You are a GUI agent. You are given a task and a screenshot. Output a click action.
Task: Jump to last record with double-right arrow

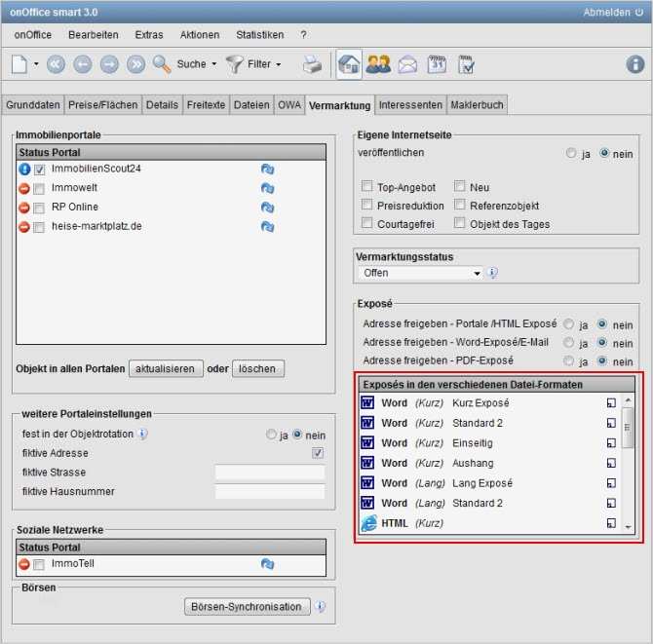point(135,64)
